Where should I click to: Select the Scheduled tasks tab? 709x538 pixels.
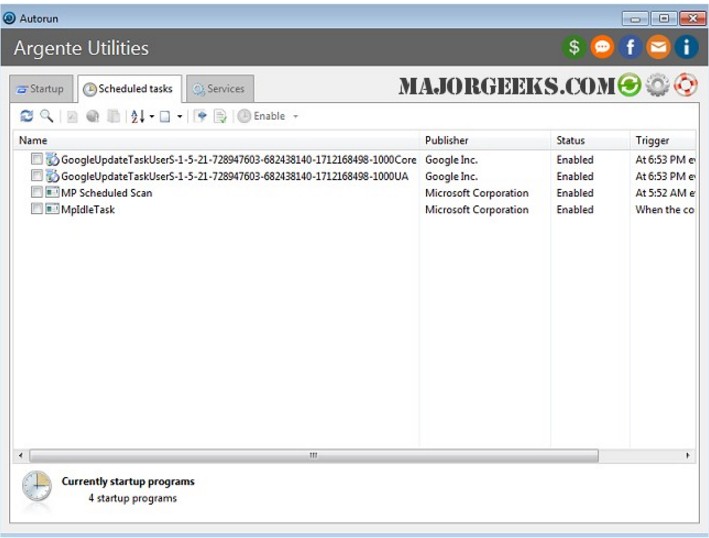coord(130,89)
